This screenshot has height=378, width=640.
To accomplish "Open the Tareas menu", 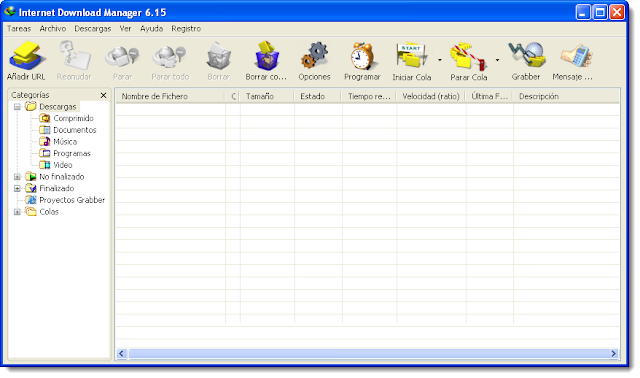I will click(19, 29).
